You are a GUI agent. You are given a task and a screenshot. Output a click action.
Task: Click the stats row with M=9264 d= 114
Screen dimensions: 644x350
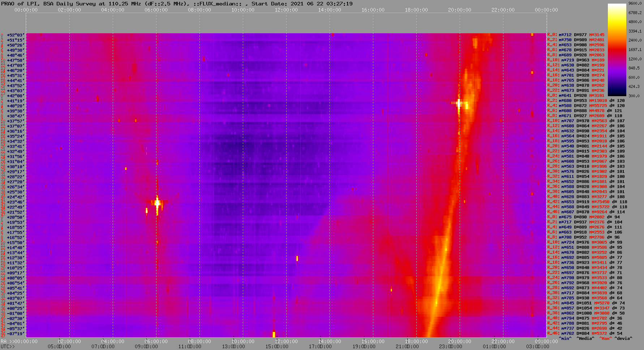click(586, 212)
